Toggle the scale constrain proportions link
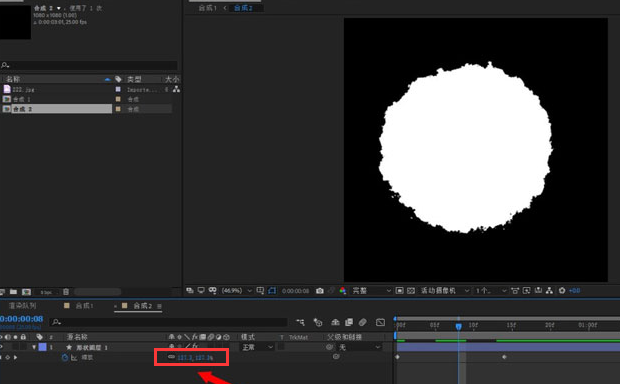Viewport: 620px width, 384px height. pyautogui.click(x=171, y=357)
